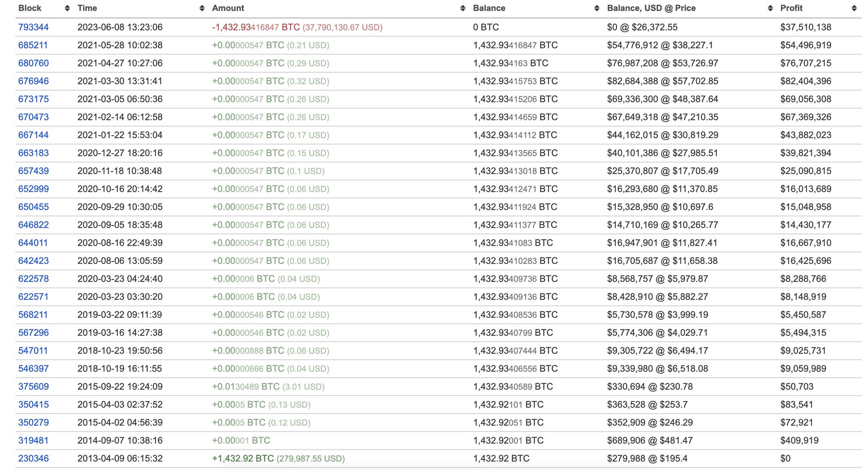The image size is (868, 470).
Task: Select the $37,510,138 profit value
Action: click(806, 28)
